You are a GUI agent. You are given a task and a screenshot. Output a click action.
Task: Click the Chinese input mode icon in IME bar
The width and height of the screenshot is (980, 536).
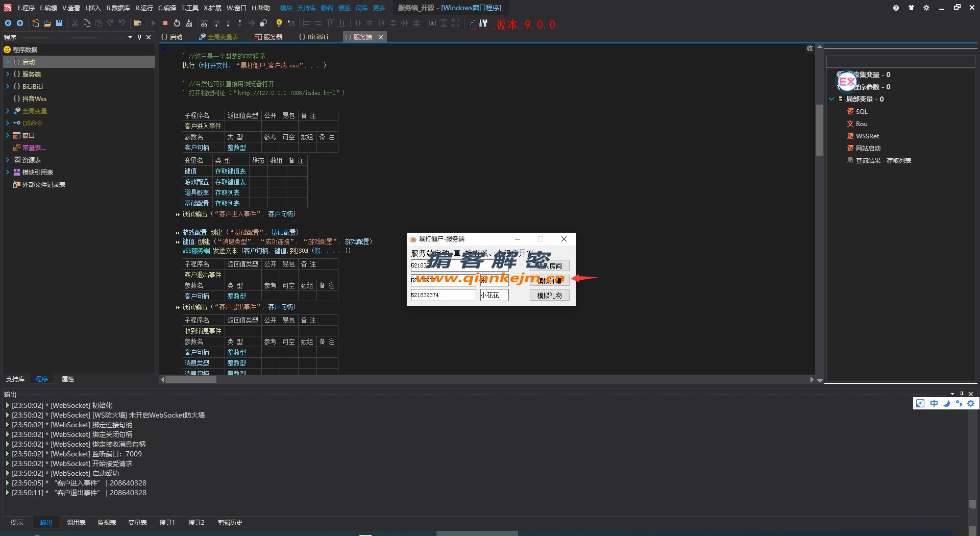[x=934, y=403]
